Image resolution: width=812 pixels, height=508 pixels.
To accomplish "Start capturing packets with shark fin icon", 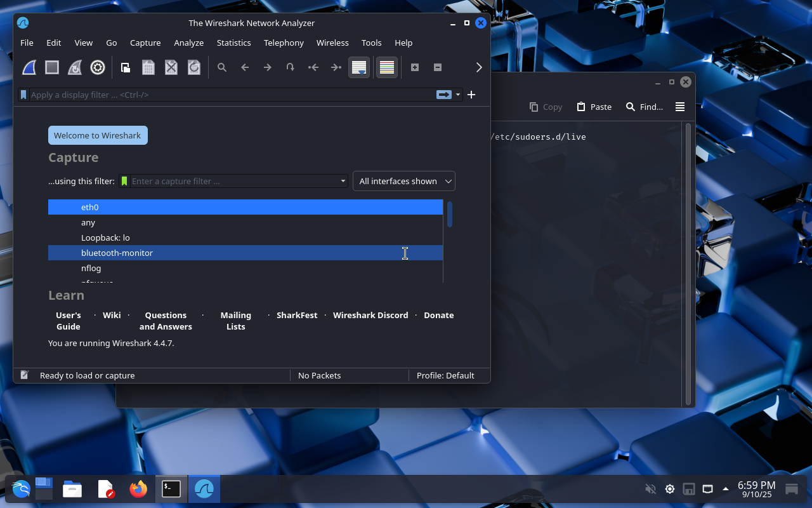I will pyautogui.click(x=29, y=67).
